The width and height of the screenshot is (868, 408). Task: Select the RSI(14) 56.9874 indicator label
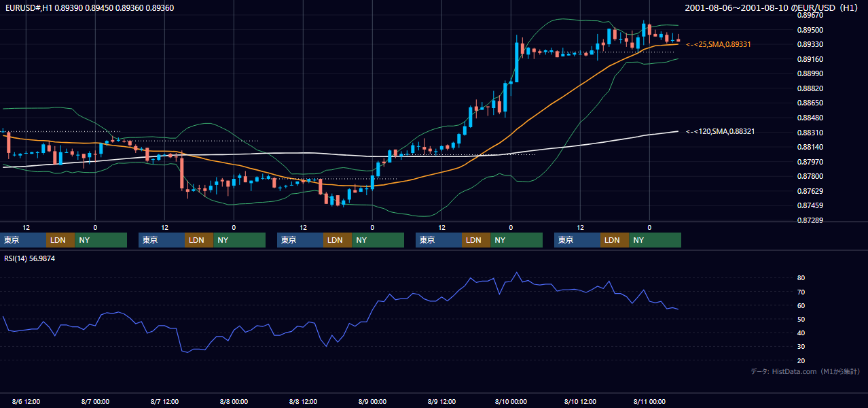(x=30, y=258)
